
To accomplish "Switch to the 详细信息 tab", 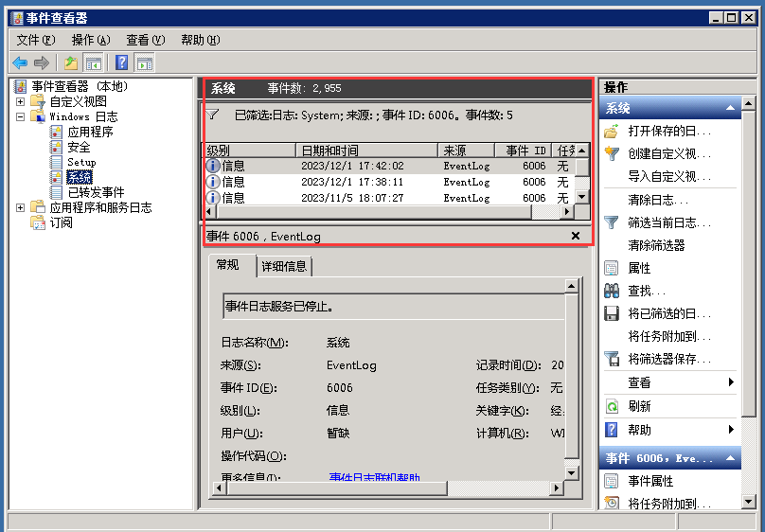I will (x=284, y=267).
